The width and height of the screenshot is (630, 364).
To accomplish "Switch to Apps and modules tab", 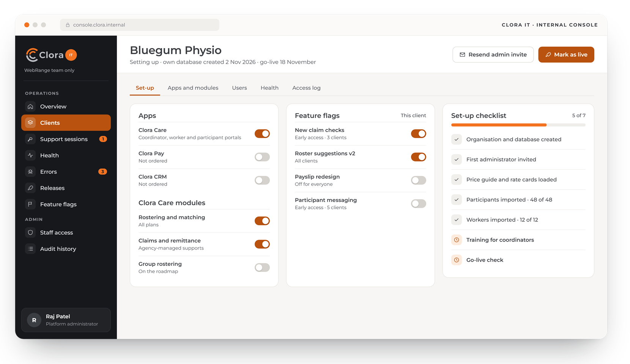I will click(x=193, y=88).
